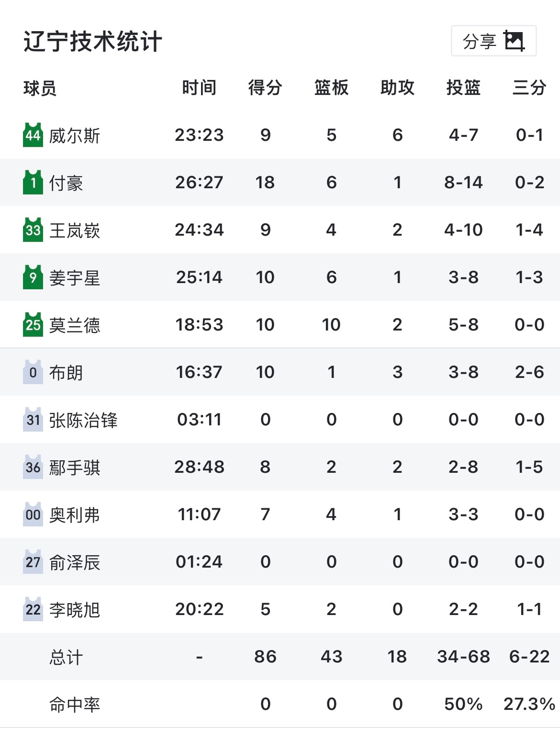The width and height of the screenshot is (560, 730).
Task: Click jersey icon 9 for 姜宇星
Action: coord(33,277)
